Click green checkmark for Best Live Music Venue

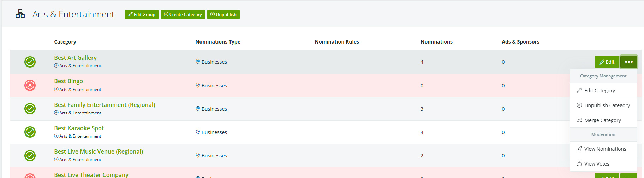[x=30, y=155]
